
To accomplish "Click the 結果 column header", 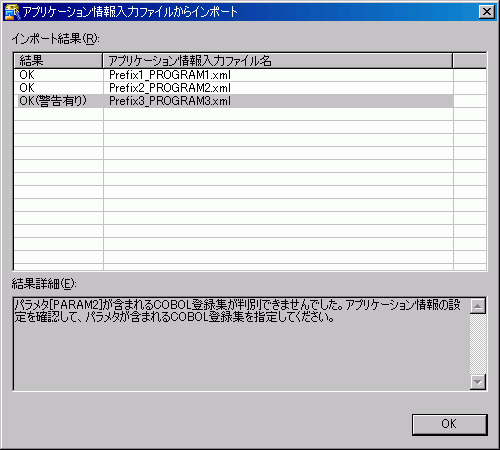I will [x=58, y=61].
